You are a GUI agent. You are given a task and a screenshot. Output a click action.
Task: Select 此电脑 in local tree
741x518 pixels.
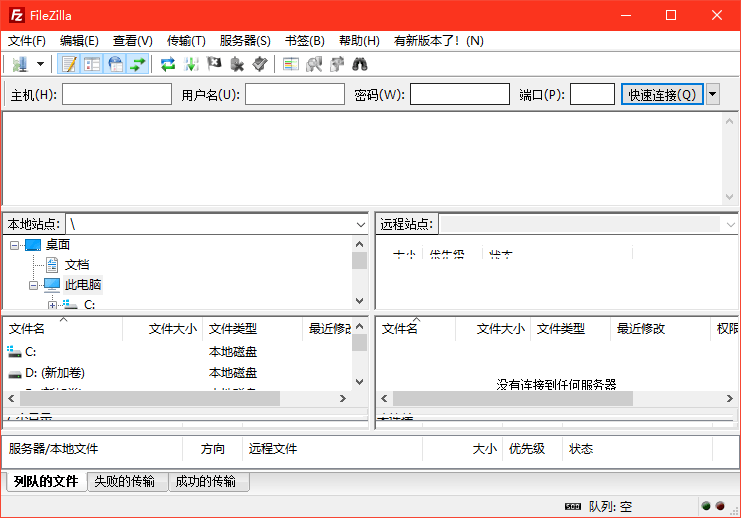[83, 285]
